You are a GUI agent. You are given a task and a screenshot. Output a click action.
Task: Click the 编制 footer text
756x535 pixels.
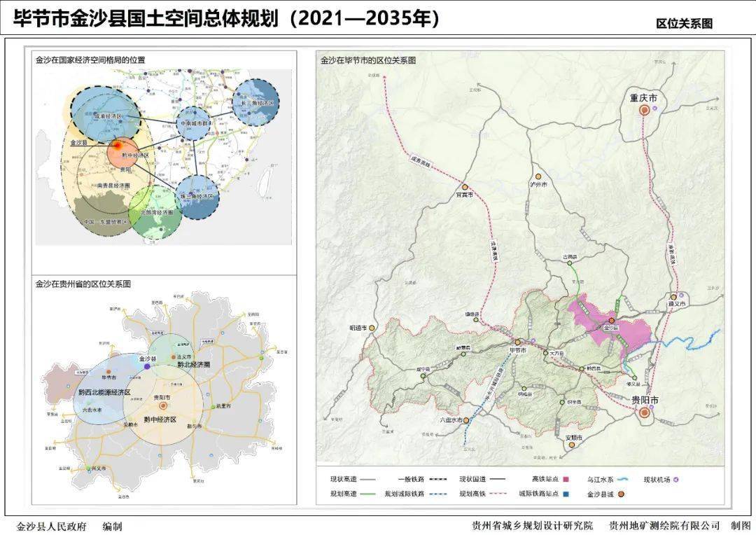pyautogui.click(x=112, y=527)
